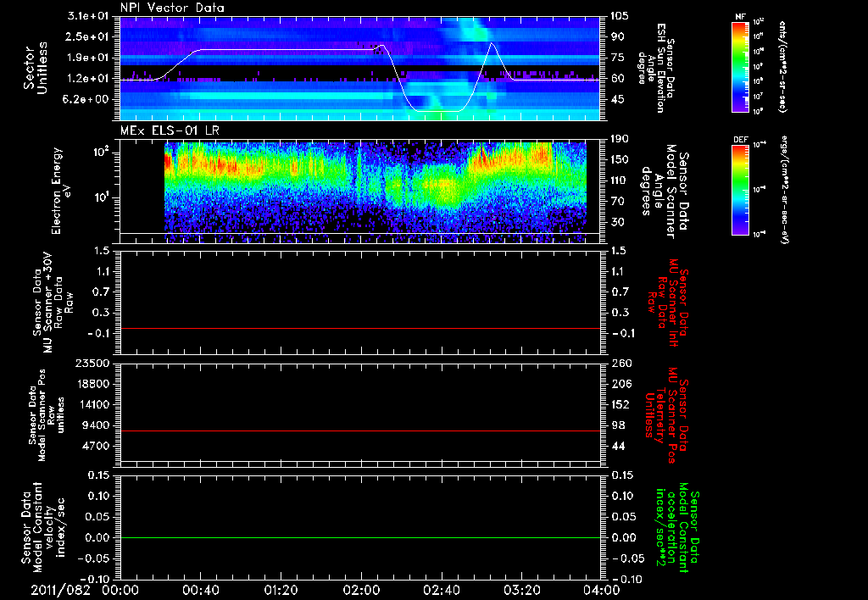This screenshot has height=600, width=868.
Task: Click the DEF color scale bar
Action: [741, 190]
